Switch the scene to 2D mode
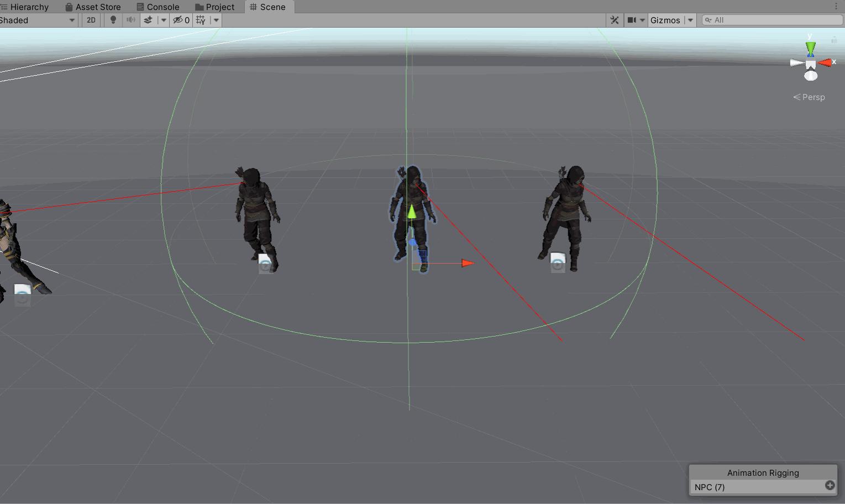 (x=91, y=20)
